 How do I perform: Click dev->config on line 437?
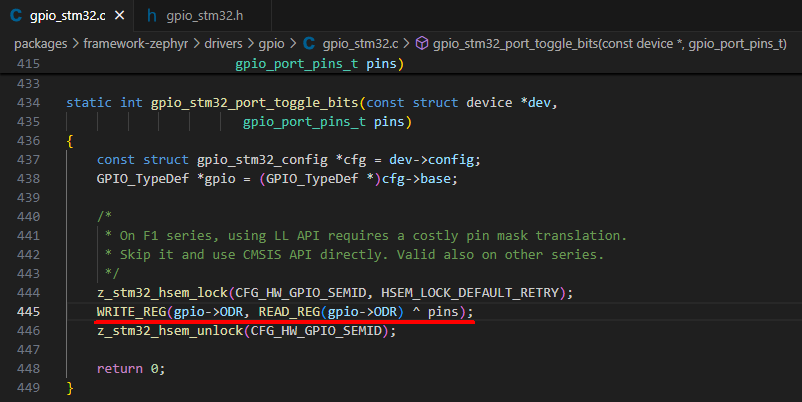pos(432,160)
